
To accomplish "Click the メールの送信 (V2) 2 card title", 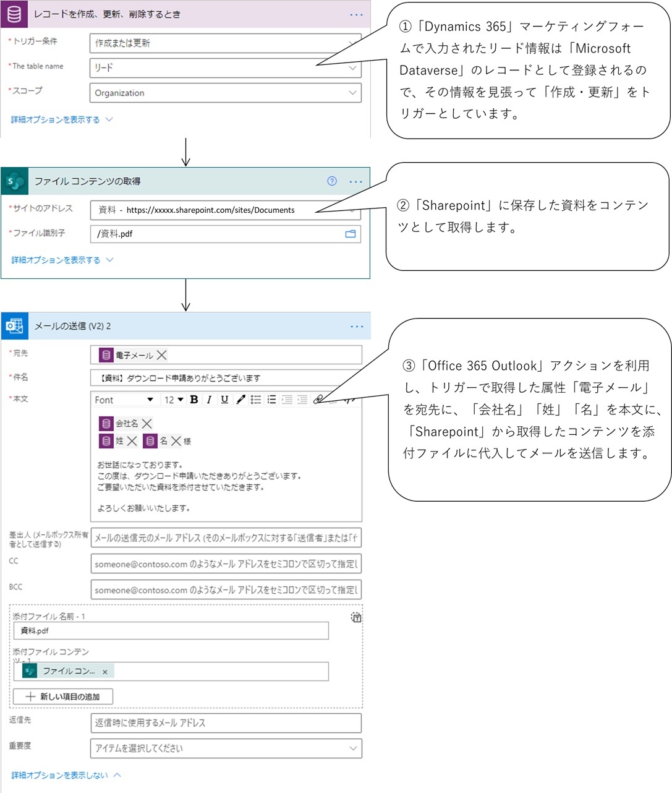I will [x=73, y=326].
